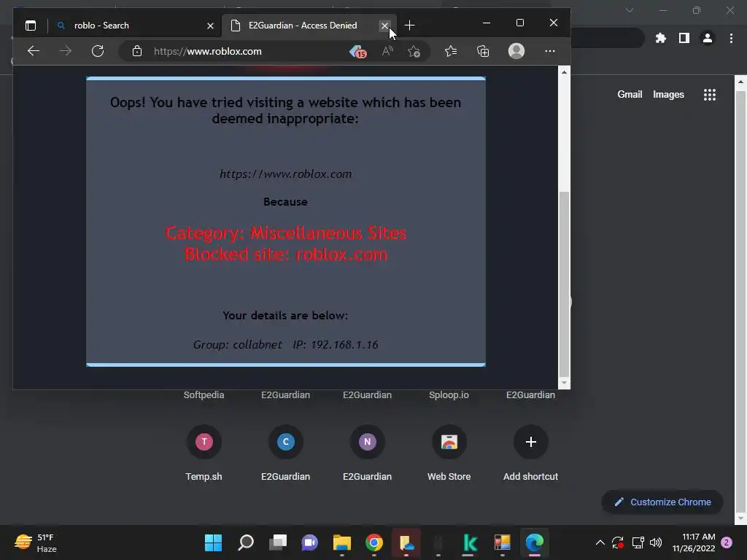Open notification badge showing 2
The image size is (747, 560).
pyautogui.click(x=727, y=542)
